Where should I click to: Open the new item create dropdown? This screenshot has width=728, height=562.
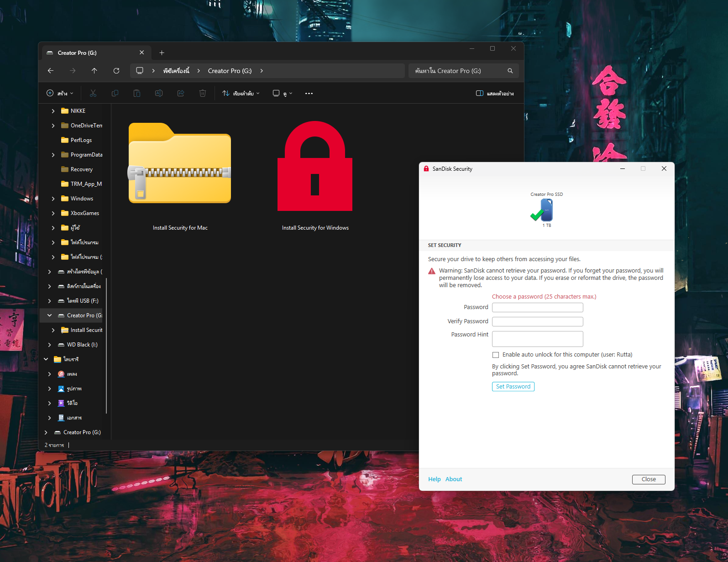tap(60, 94)
